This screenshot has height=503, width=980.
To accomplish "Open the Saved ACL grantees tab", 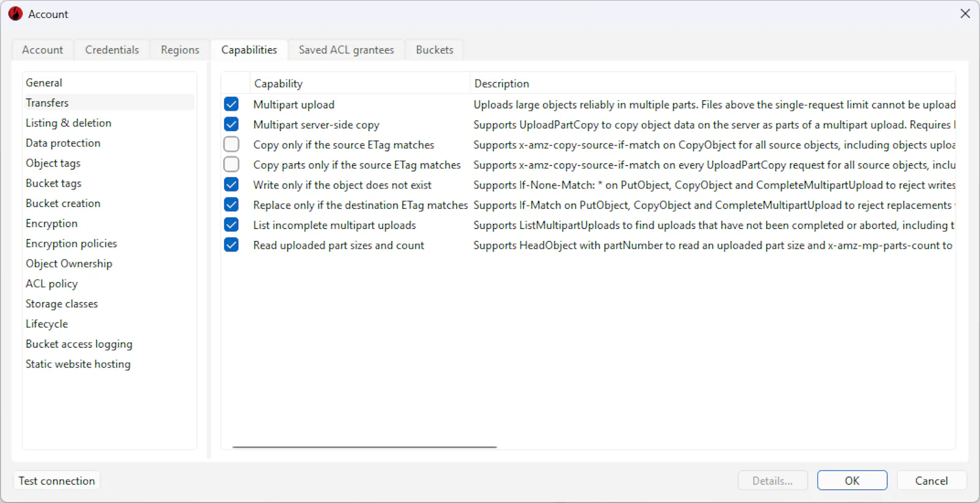I will click(347, 50).
